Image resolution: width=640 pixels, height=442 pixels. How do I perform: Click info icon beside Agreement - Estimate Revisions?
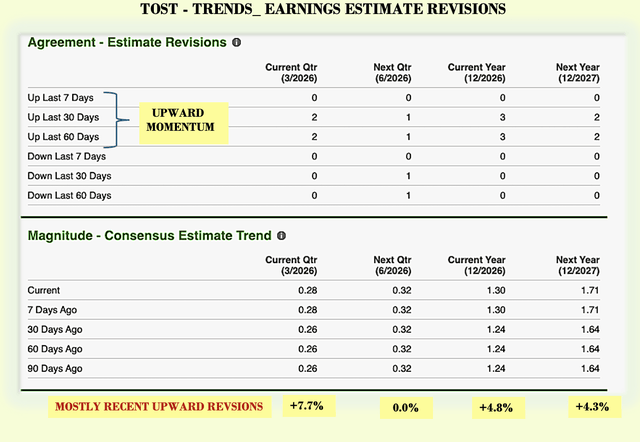(236, 42)
